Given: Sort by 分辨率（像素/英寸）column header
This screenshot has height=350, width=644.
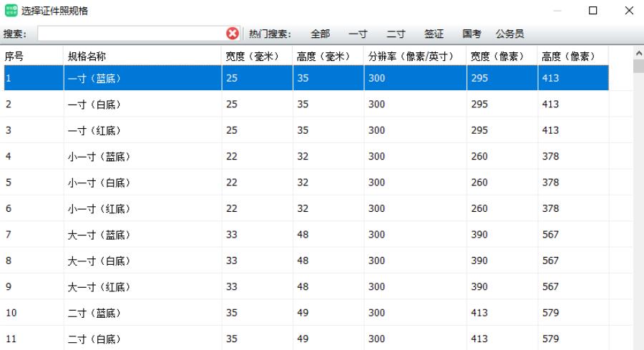Looking at the screenshot, I should tap(415, 56).
